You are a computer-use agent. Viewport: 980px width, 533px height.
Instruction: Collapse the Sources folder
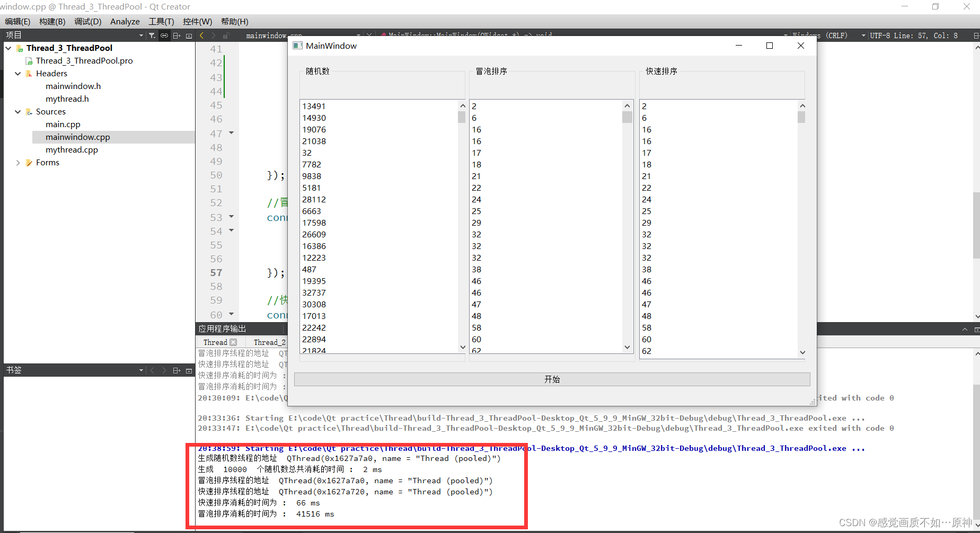click(x=18, y=112)
